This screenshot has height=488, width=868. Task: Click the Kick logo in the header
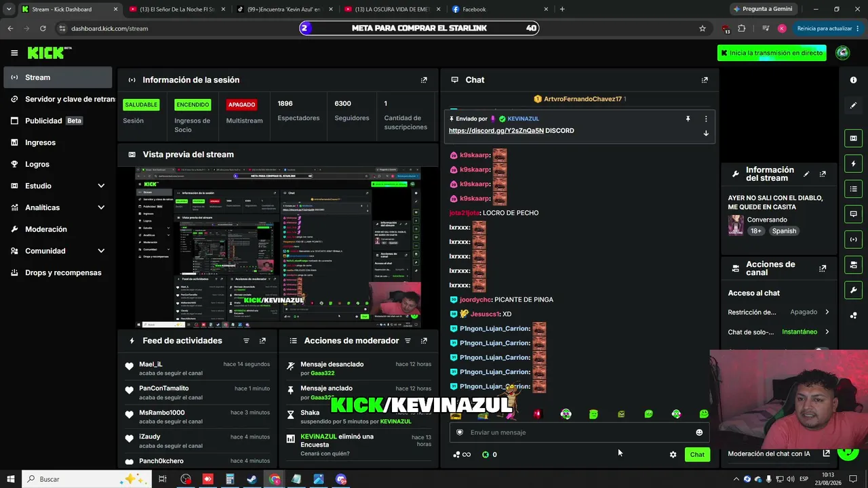(x=49, y=53)
